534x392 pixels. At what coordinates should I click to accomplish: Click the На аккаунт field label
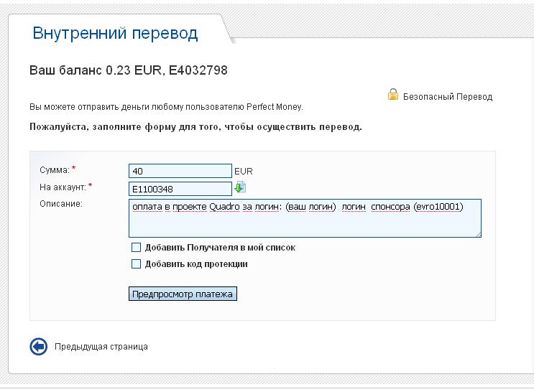click(x=63, y=187)
